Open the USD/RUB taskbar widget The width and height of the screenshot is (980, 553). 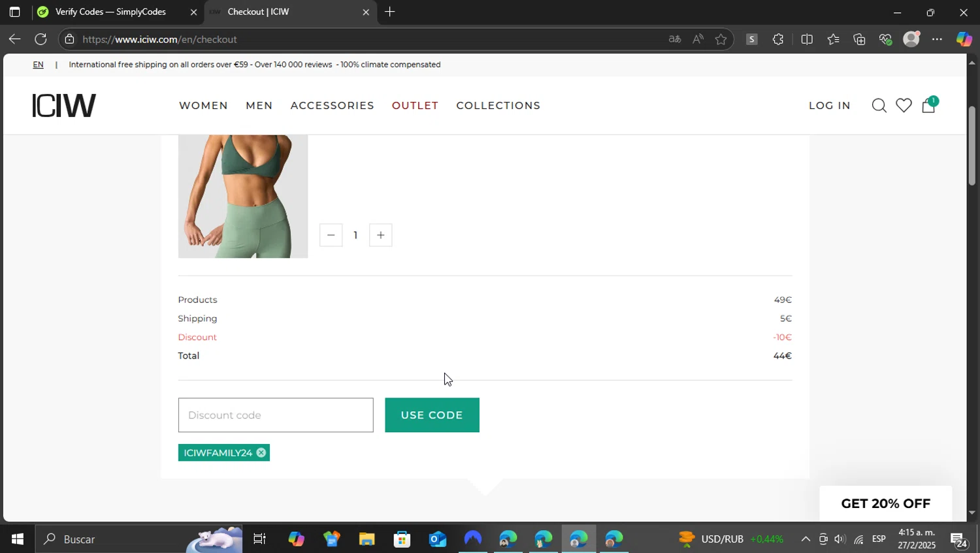pos(730,539)
